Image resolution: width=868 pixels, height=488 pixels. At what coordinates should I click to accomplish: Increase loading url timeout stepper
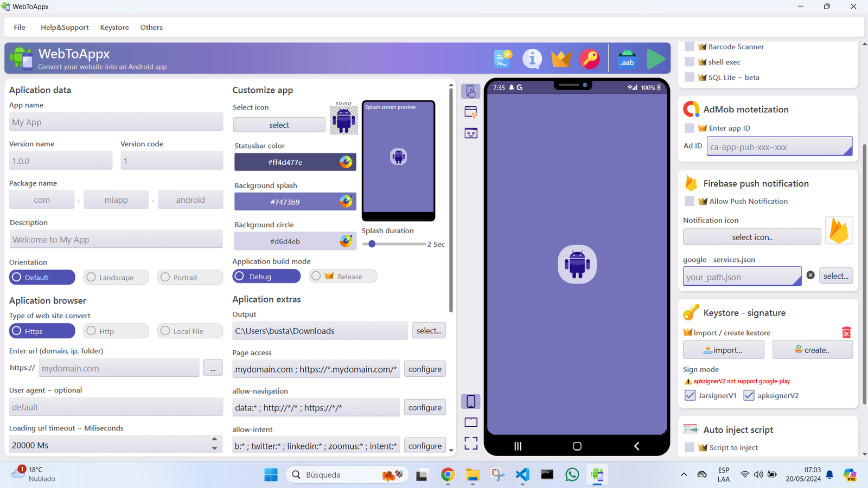(x=214, y=439)
